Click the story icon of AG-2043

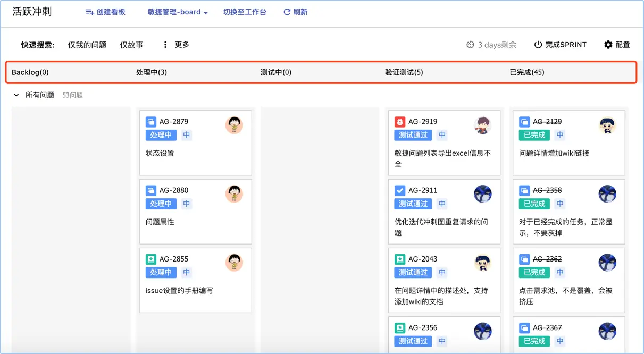click(x=400, y=259)
